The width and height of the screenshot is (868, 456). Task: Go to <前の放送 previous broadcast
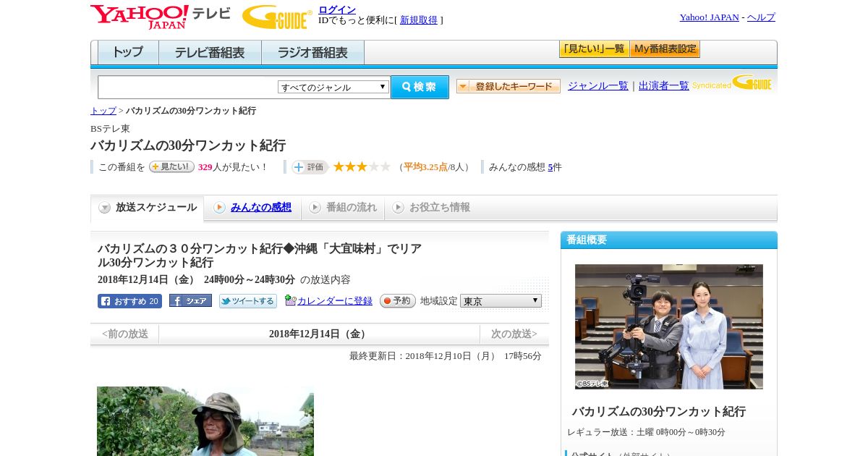125,334
